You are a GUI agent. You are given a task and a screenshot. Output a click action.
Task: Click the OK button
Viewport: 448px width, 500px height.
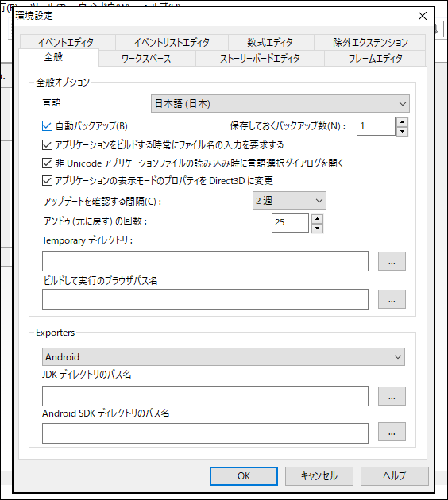(244, 476)
